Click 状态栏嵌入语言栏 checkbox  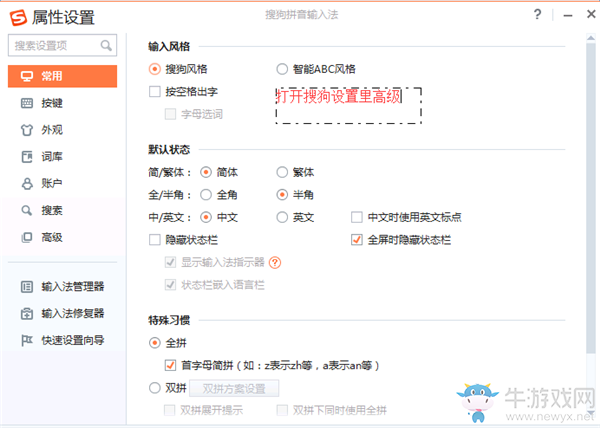click(170, 285)
